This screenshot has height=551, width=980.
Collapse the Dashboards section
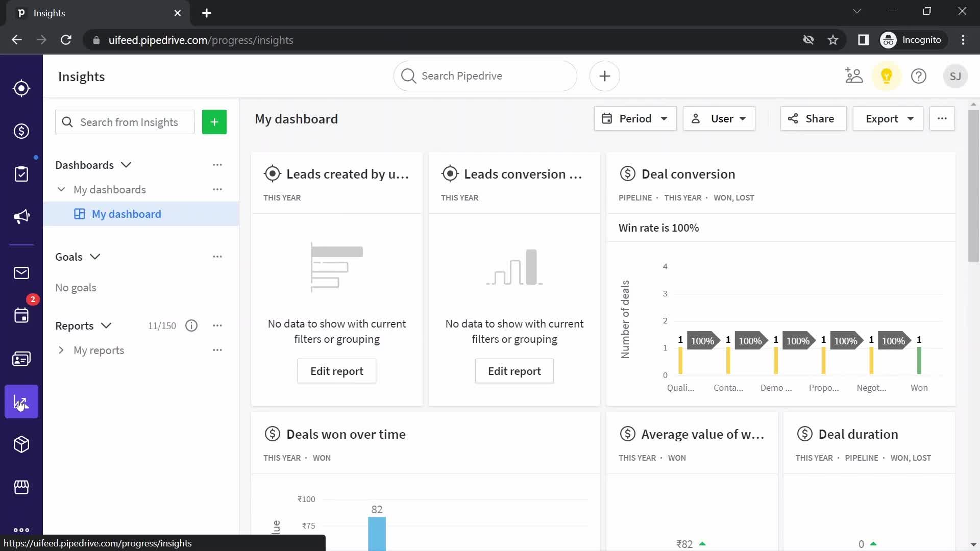click(126, 165)
